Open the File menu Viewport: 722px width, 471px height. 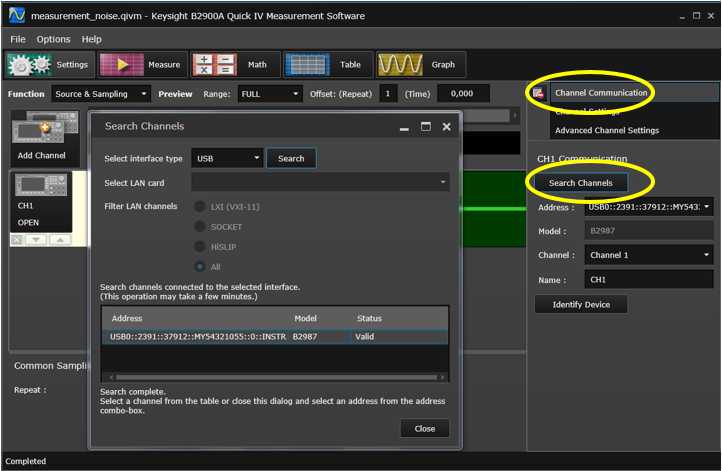(x=18, y=40)
